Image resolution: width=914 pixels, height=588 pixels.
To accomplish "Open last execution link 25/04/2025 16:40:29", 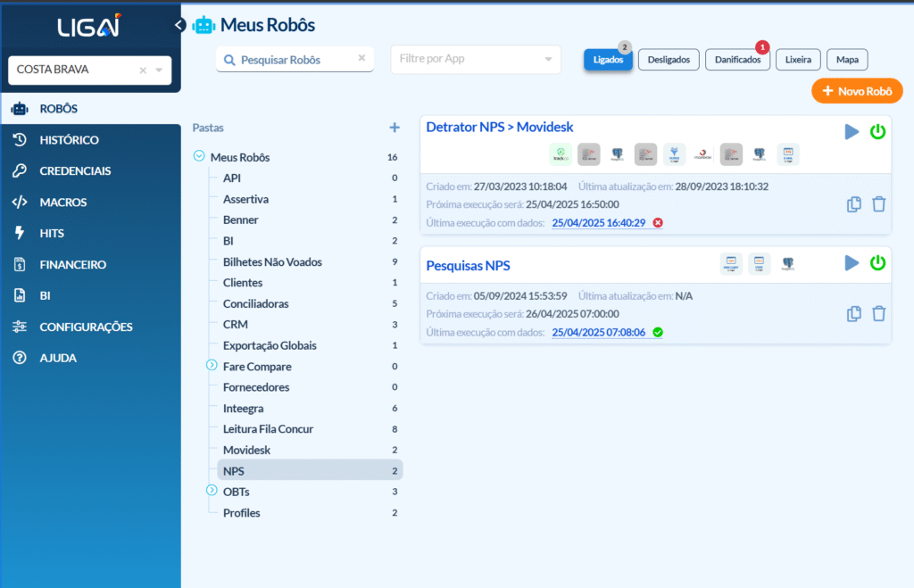I will pos(598,223).
